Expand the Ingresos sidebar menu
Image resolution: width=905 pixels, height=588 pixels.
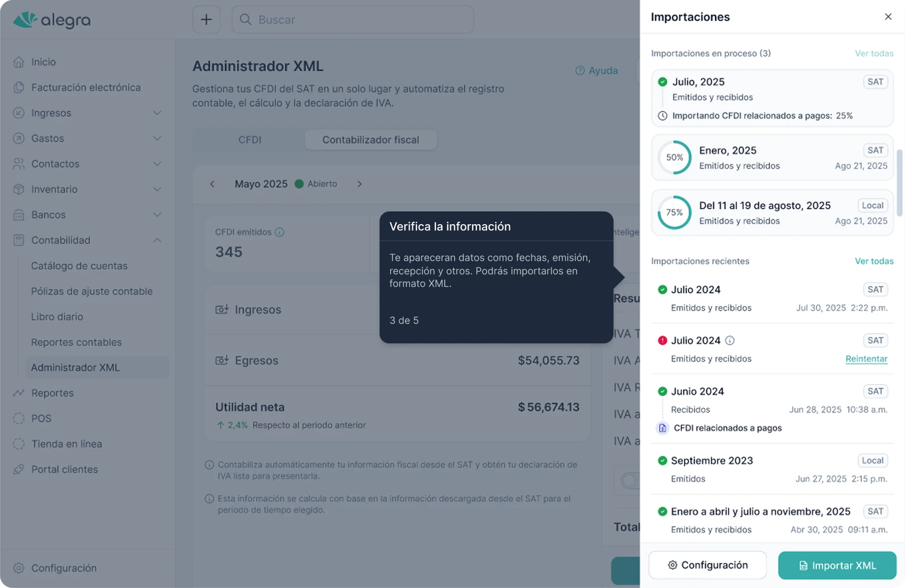[x=157, y=113]
